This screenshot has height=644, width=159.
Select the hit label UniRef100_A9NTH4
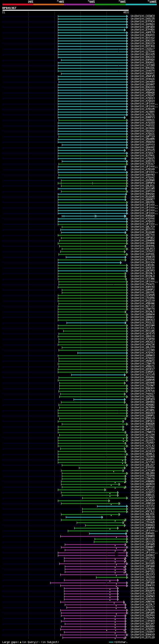(x=143, y=602)
